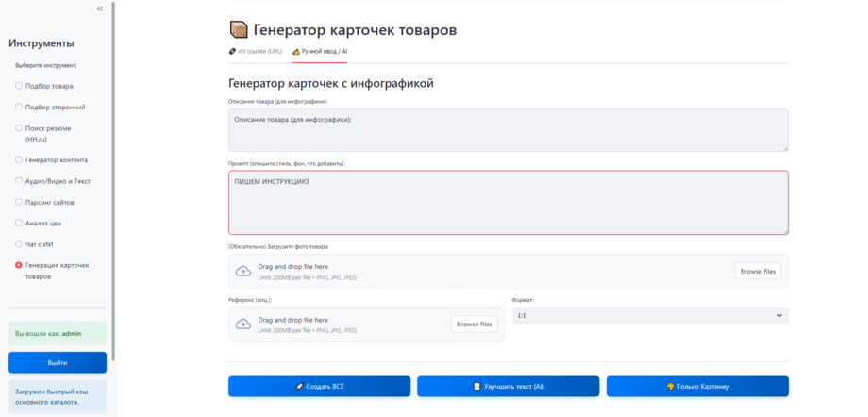This screenshot has width=868, height=417.
Task: Click the Загружен быстрый кэш основного каталога message
Action: coord(58,396)
